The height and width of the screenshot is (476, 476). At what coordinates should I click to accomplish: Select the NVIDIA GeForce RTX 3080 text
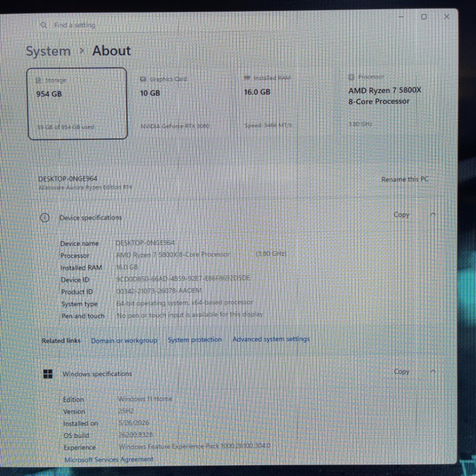point(175,126)
